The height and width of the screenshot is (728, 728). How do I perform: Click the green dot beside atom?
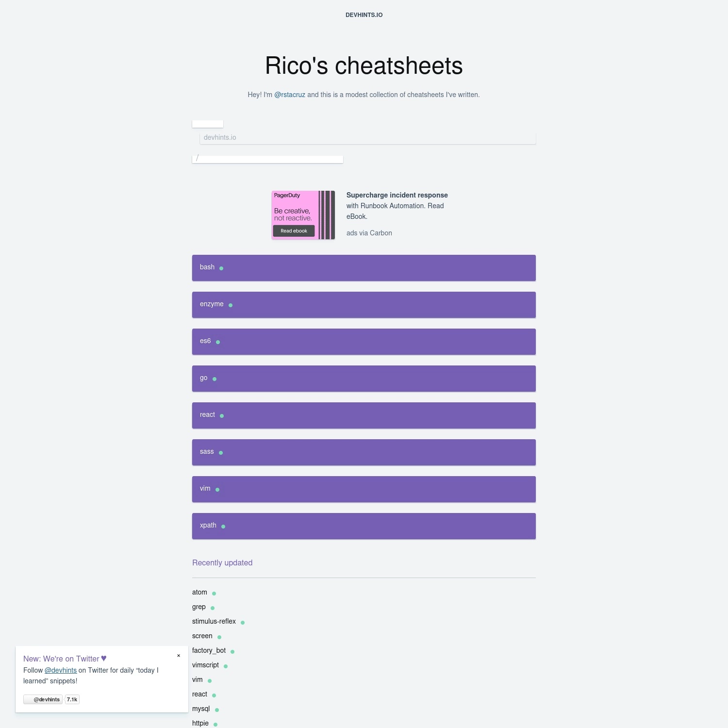click(x=214, y=594)
